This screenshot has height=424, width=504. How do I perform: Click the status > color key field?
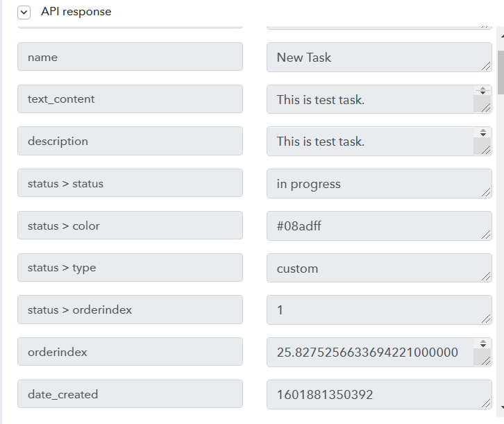(131, 225)
